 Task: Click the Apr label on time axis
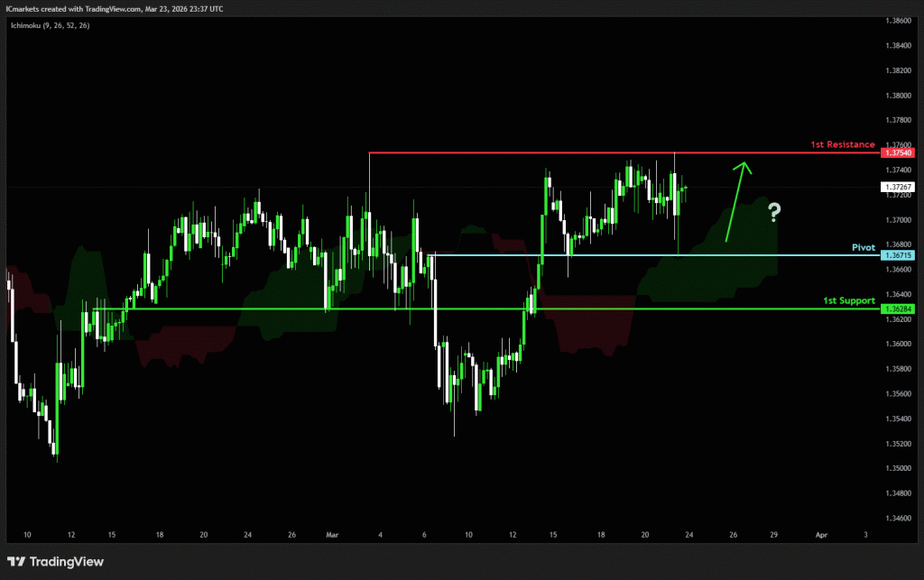[x=820, y=534]
